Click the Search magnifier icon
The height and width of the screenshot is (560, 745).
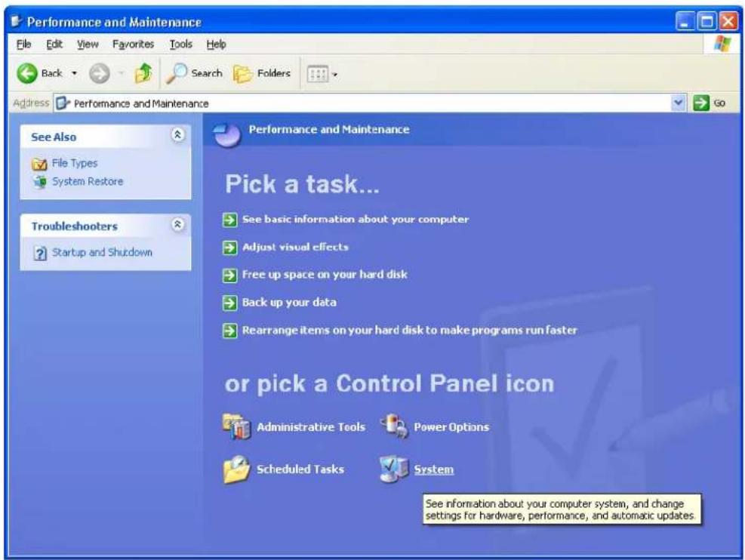click(177, 73)
